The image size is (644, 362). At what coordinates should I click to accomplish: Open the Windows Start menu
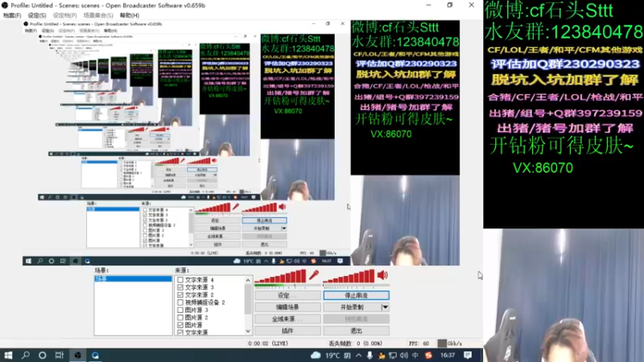coord(8,355)
